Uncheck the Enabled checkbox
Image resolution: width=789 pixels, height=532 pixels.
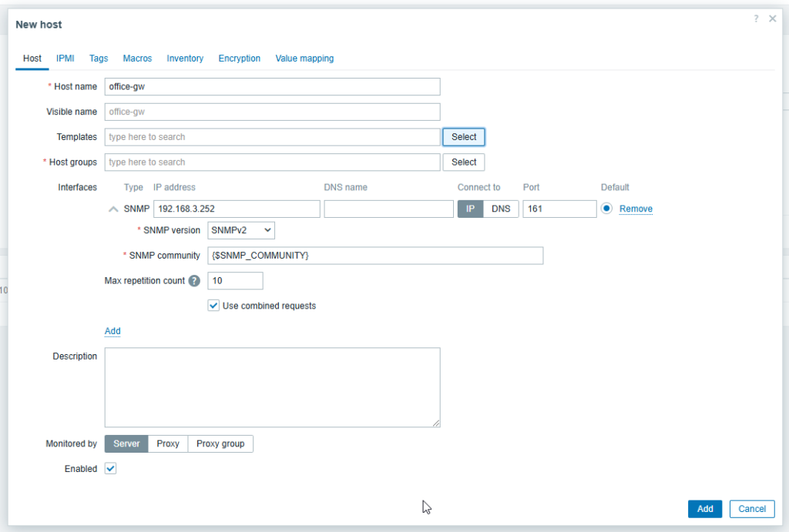[x=110, y=468]
